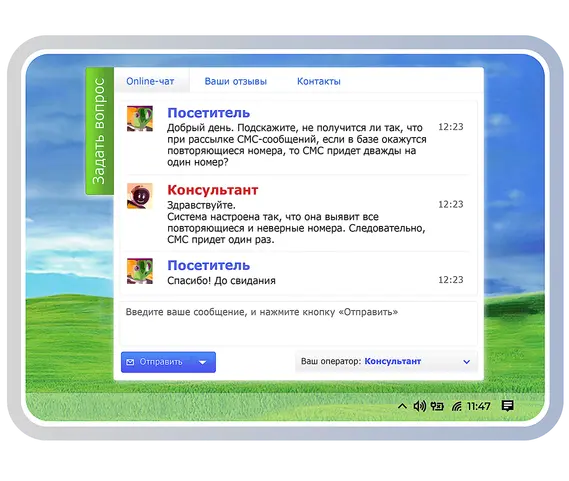
Task: Open the notification center icon
Action: [507, 406]
